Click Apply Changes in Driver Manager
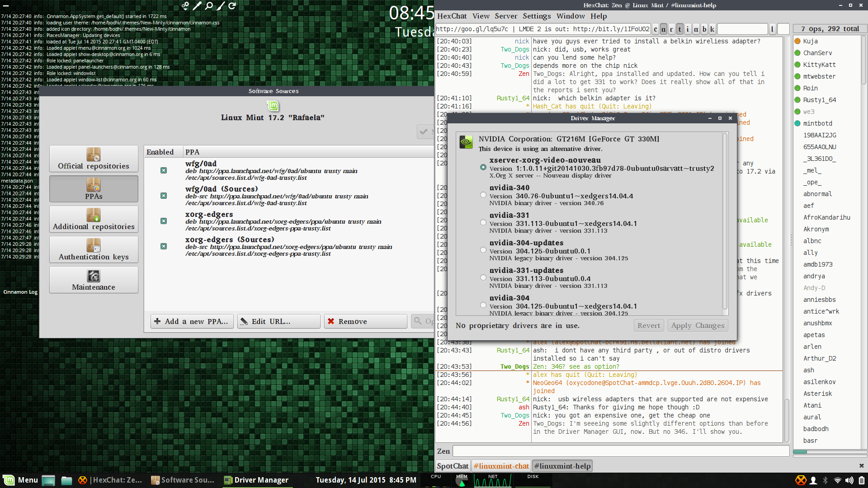The height and width of the screenshot is (488, 868). [698, 325]
